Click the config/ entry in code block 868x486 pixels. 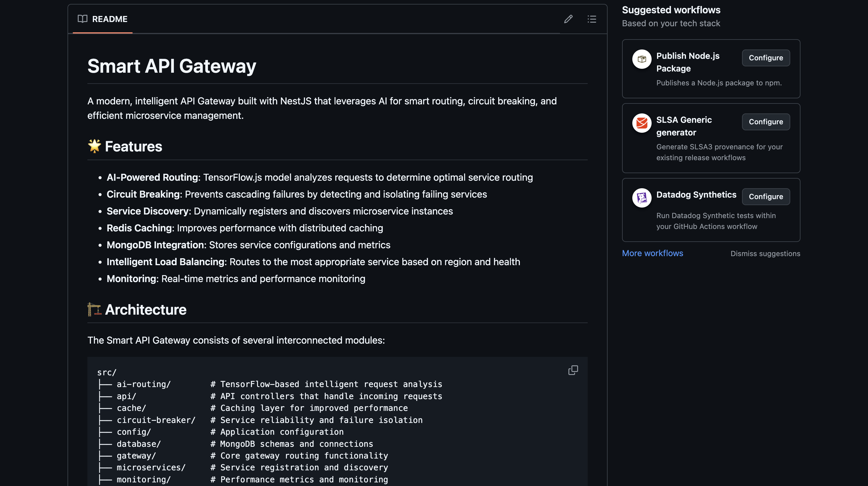(x=134, y=432)
